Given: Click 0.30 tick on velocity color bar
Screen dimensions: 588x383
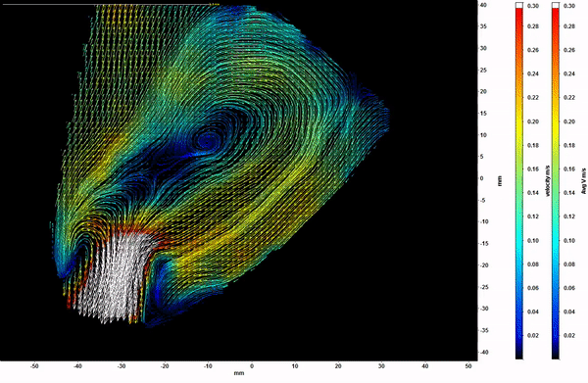Looking at the screenshot, I should pos(533,6).
